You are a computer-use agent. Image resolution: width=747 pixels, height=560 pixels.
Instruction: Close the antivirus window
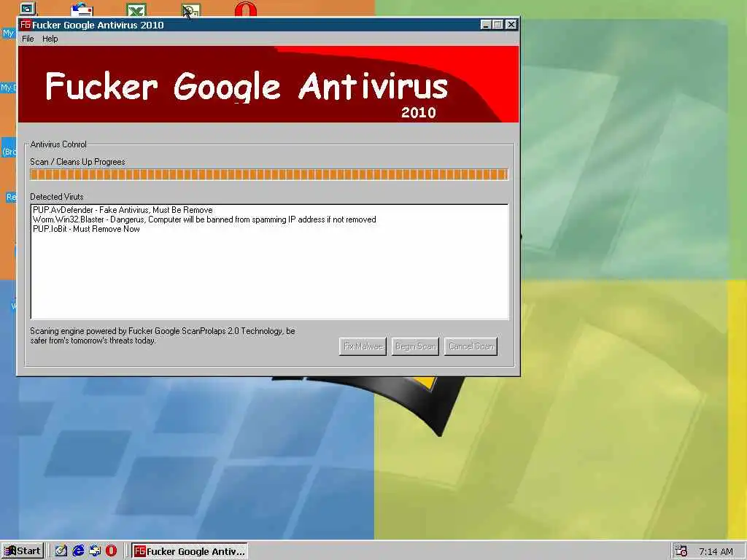511,25
